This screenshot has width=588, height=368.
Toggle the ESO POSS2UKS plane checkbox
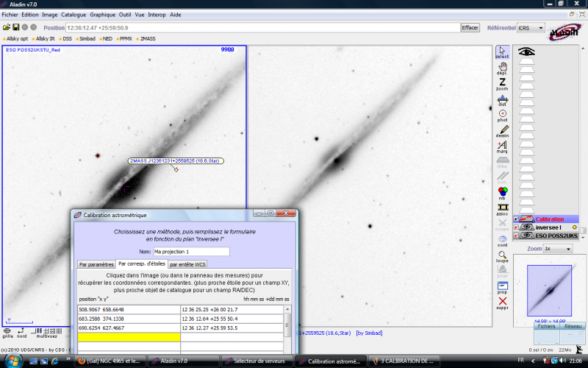pyautogui.click(x=516, y=236)
